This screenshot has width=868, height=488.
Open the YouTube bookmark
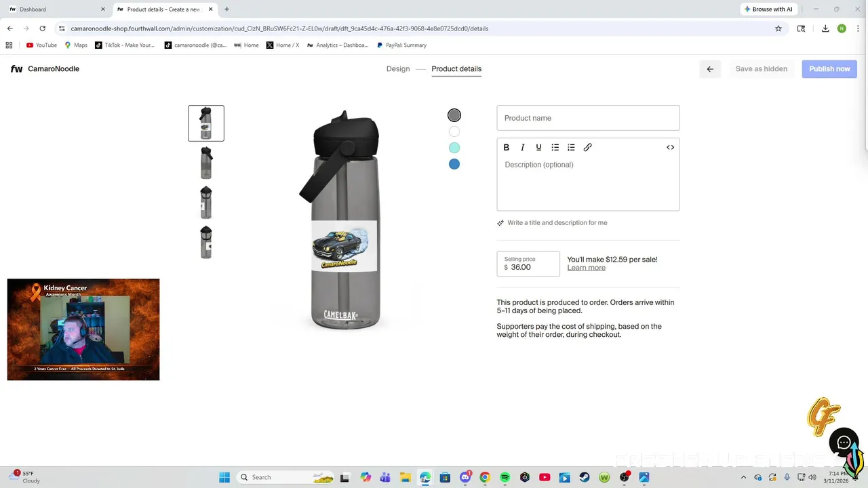pyautogui.click(x=41, y=45)
